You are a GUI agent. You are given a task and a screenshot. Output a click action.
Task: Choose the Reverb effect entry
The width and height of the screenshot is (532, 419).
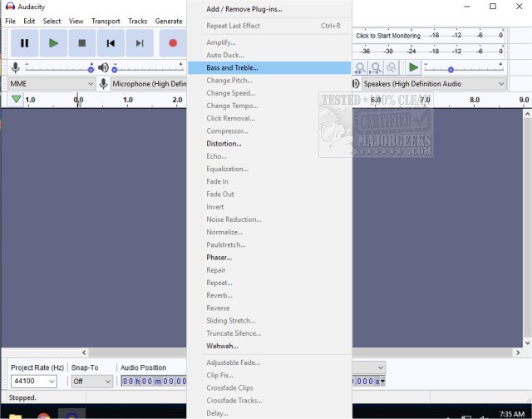point(269,295)
